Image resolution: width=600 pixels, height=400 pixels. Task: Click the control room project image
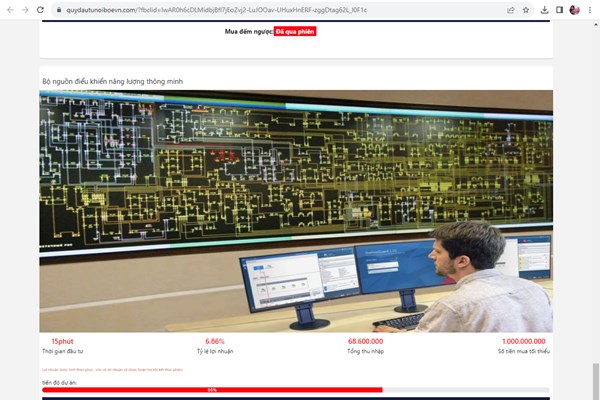point(296,211)
